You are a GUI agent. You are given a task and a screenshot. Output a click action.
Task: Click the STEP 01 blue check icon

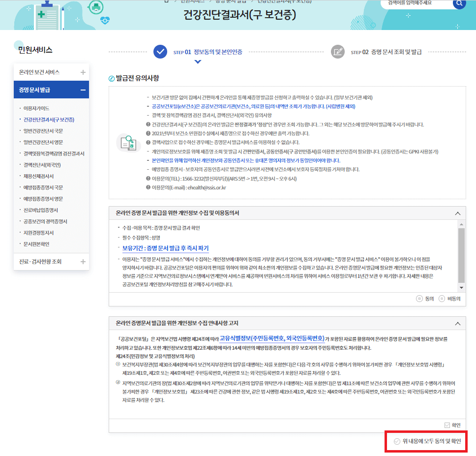[x=160, y=52]
